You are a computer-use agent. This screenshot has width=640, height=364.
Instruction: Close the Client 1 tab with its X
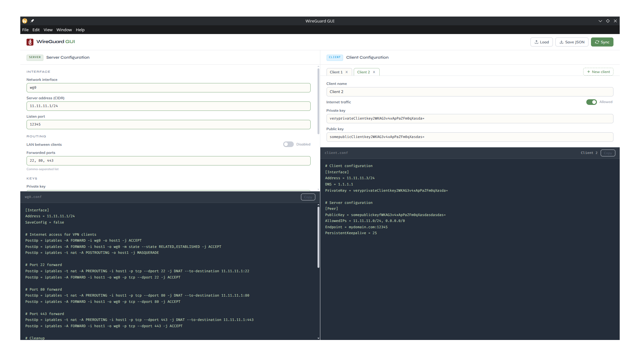347,72
